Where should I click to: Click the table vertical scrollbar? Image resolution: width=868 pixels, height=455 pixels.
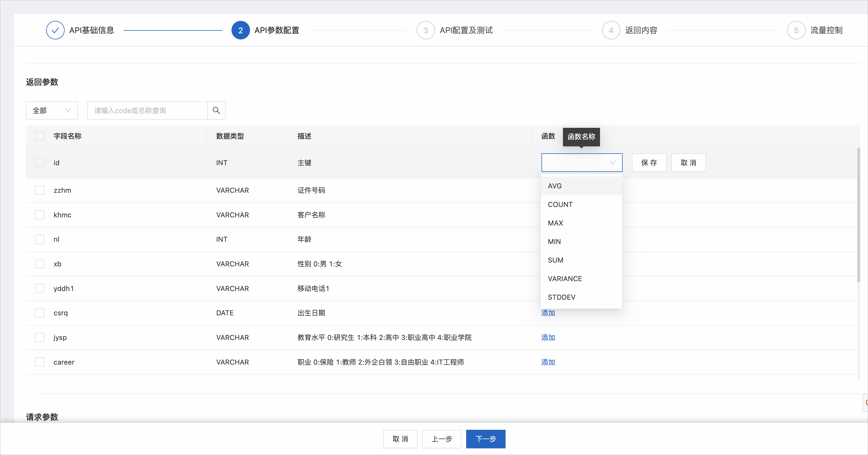[858, 215]
